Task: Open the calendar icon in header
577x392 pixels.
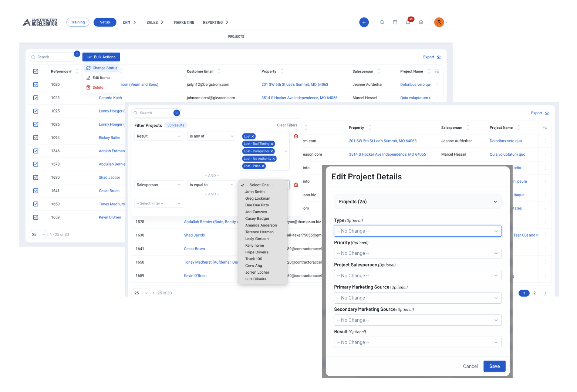Action: [395, 22]
